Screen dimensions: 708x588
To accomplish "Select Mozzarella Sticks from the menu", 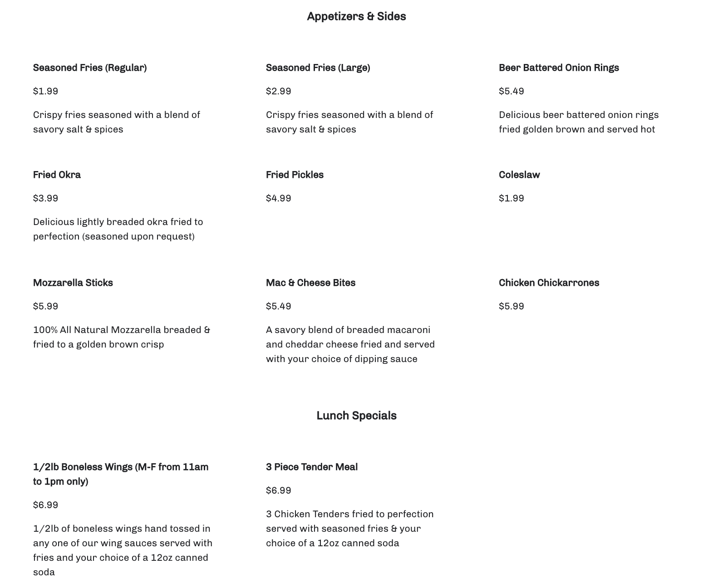I will click(x=73, y=283).
